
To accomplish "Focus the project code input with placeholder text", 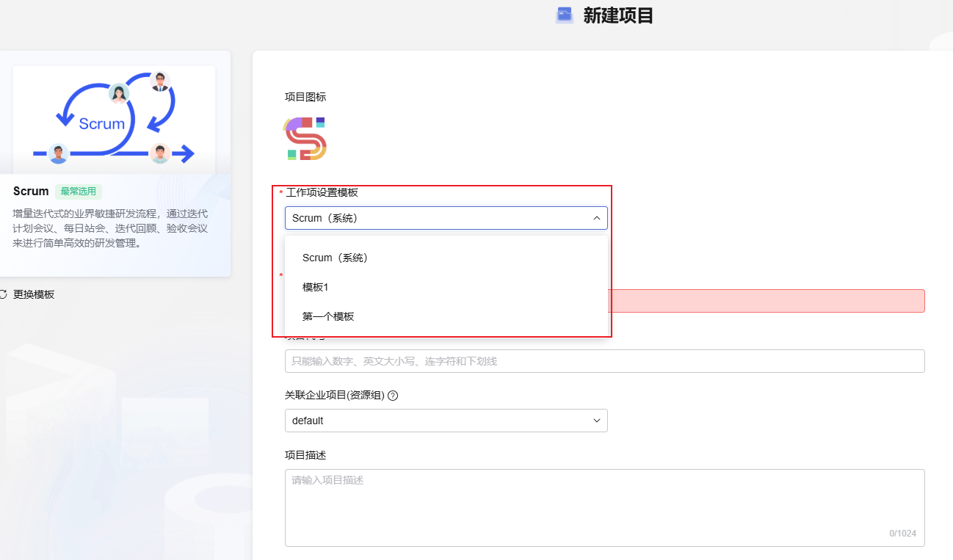I will click(x=604, y=361).
